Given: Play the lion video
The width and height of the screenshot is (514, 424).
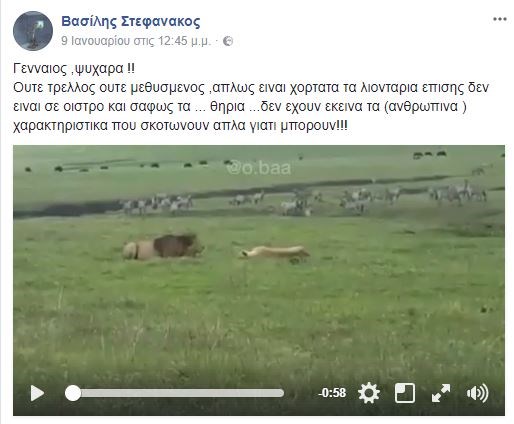Looking at the screenshot, I should coord(37,393).
